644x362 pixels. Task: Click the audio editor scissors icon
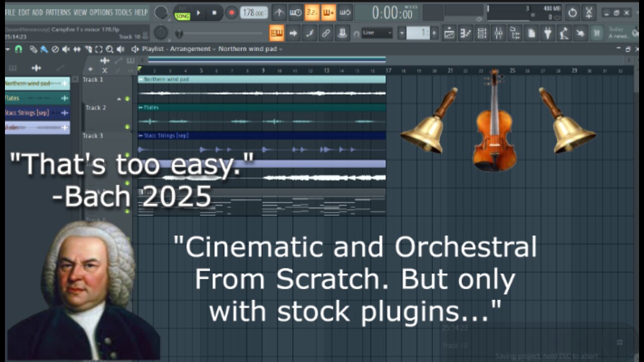589,13
